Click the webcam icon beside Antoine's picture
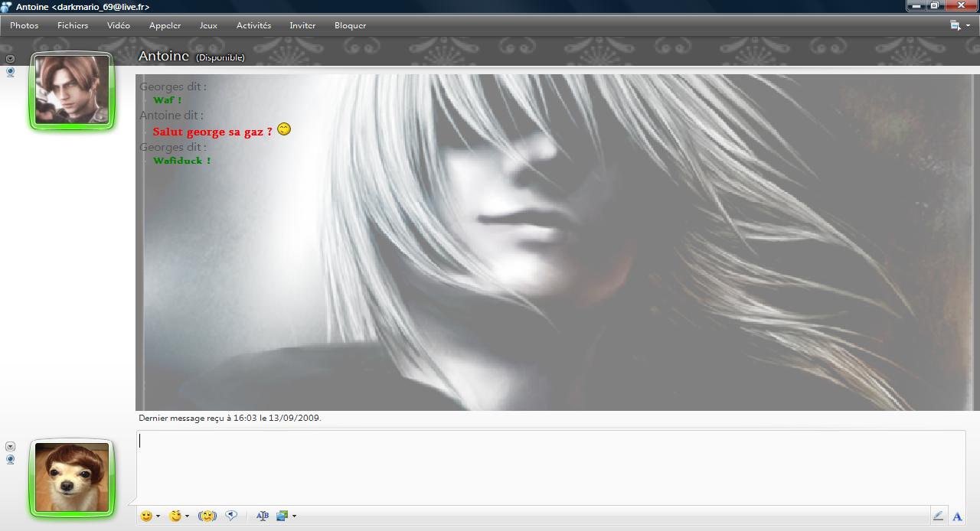980x531 pixels. (10, 73)
